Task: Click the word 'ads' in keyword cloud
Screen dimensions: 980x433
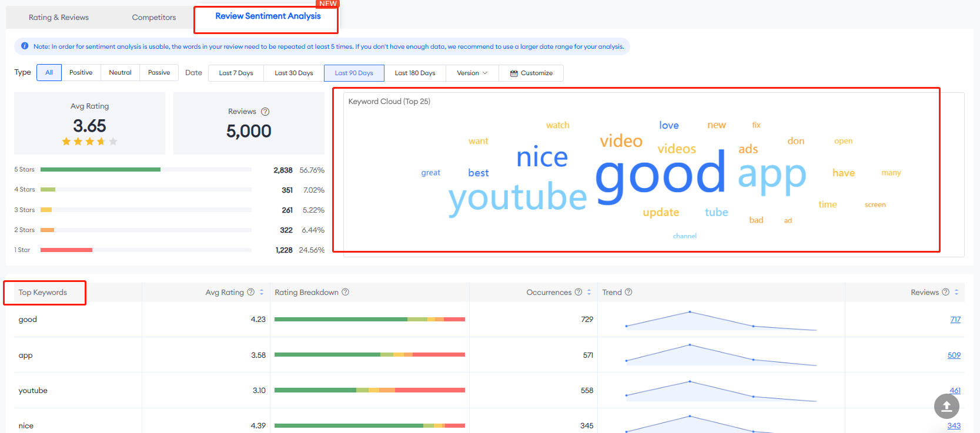Action: pos(748,149)
